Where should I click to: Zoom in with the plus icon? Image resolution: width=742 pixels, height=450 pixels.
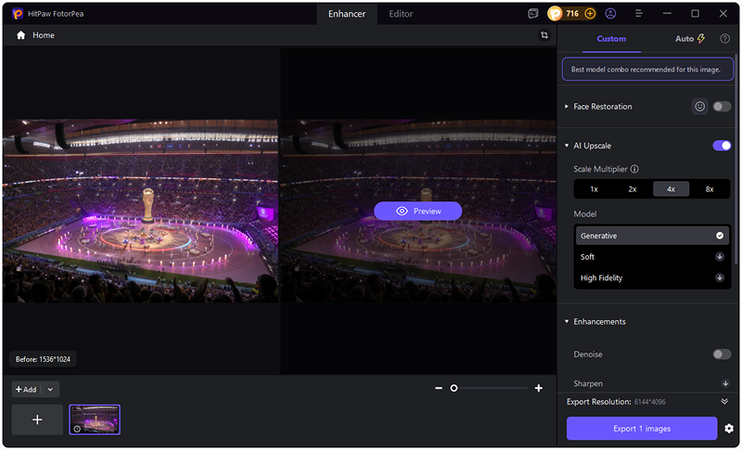(x=539, y=388)
